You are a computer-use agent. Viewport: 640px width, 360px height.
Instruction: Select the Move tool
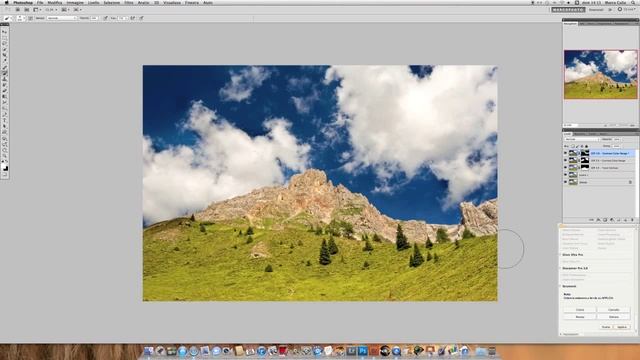4,31
